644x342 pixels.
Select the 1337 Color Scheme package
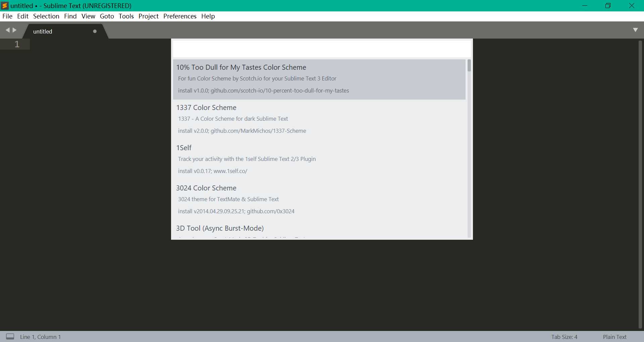(319, 119)
